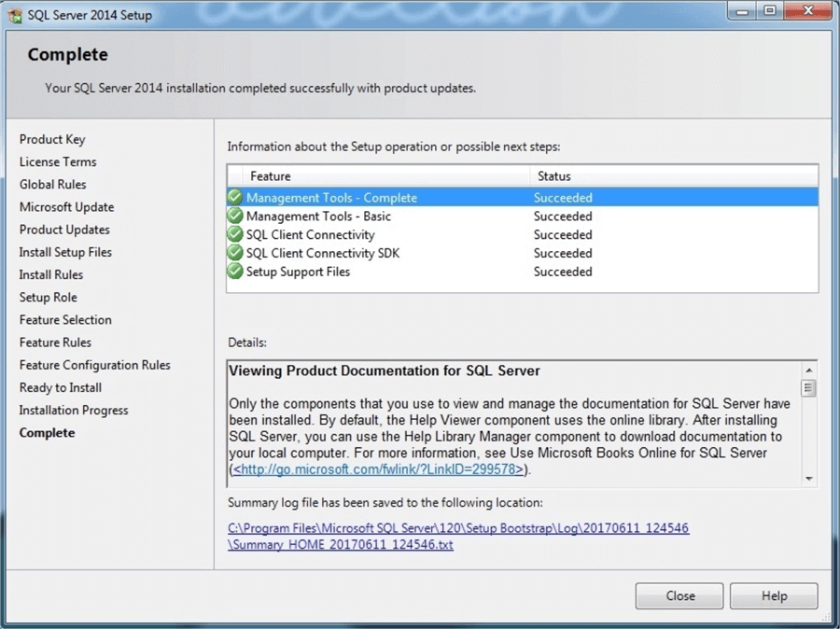Click the Product Key step
The width and height of the screenshot is (840, 629).
[x=52, y=139]
